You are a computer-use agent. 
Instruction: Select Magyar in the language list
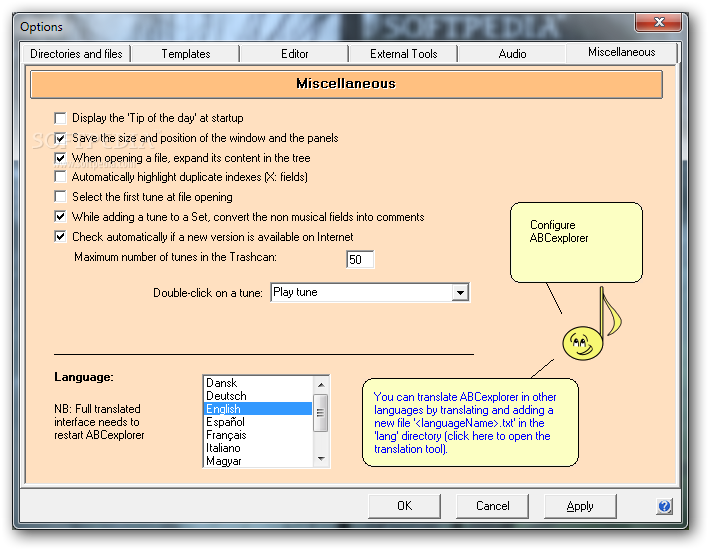[258, 461]
